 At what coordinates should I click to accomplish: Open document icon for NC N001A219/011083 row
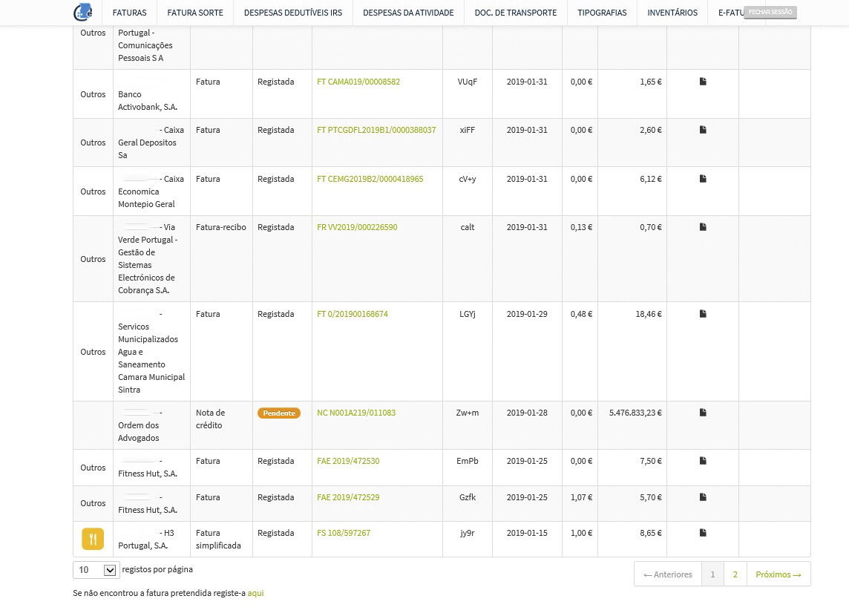coord(703,413)
